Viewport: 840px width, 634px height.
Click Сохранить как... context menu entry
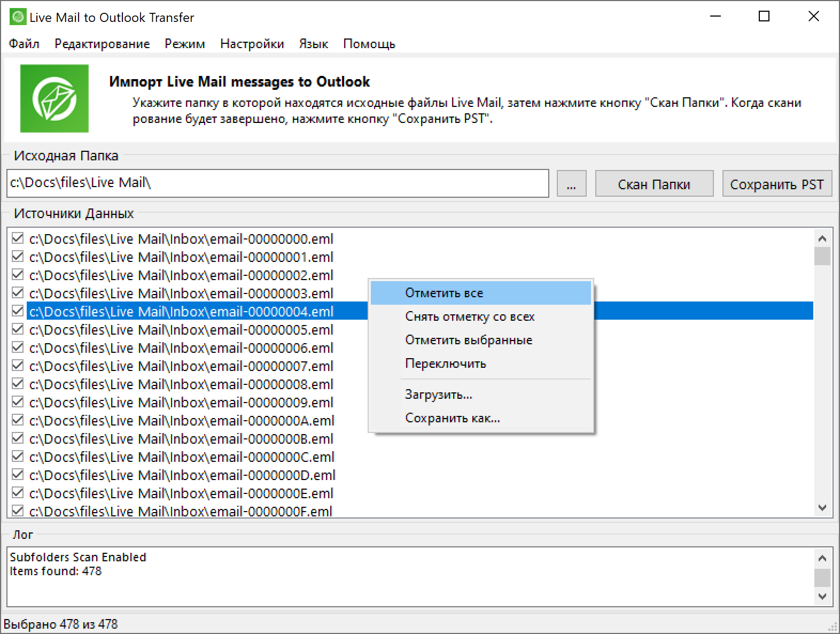tap(481, 418)
